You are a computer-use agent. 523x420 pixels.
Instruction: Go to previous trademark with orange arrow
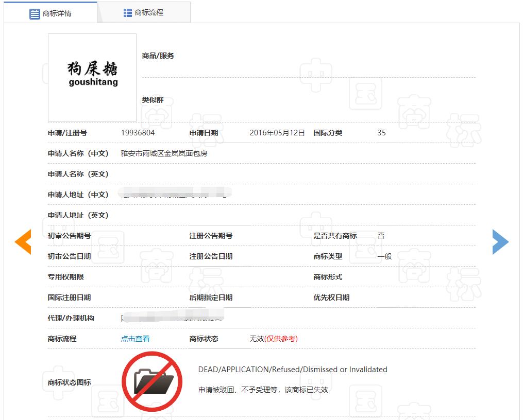coord(23,242)
